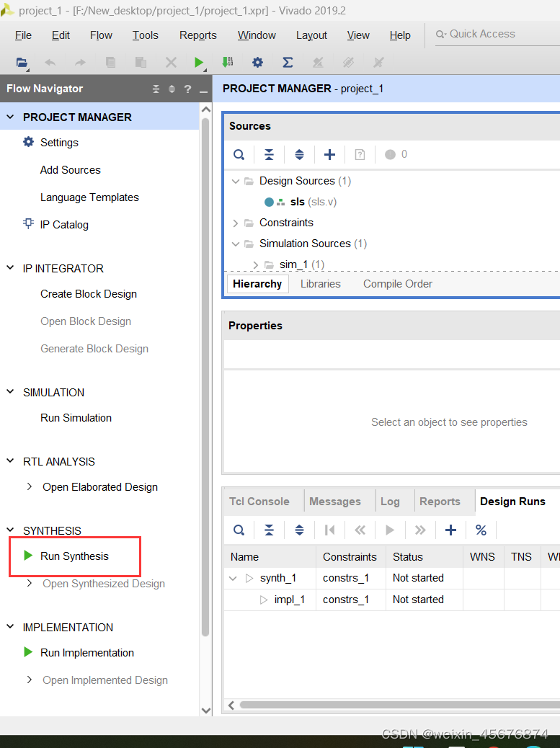Collapse the SYNTHESIS section

[x=10, y=530]
